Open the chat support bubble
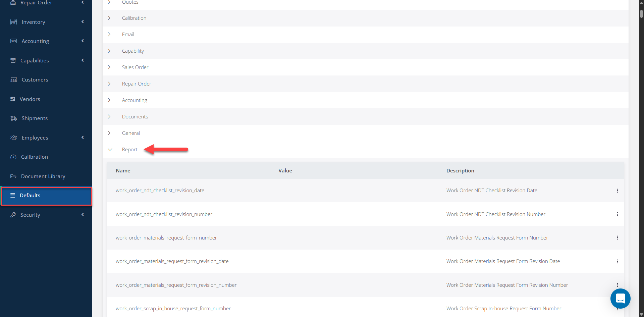The height and width of the screenshot is (317, 644). point(620,298)
